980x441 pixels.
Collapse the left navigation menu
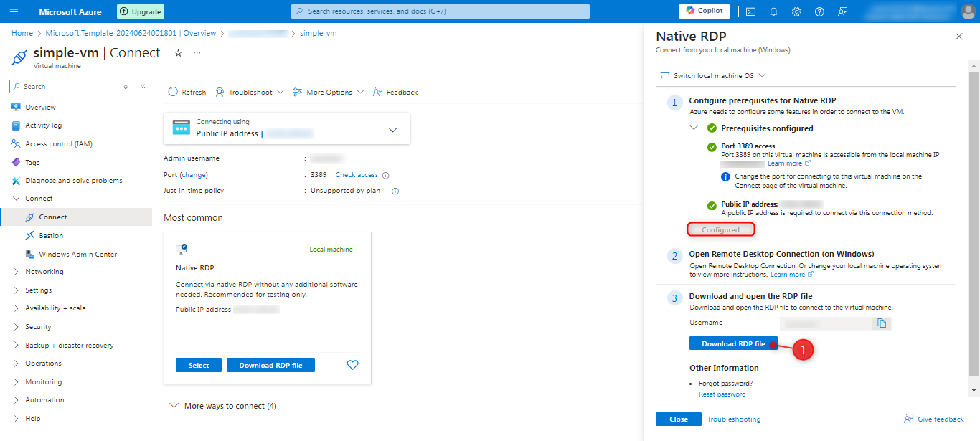pyautogui.click(x=143, y=87)
